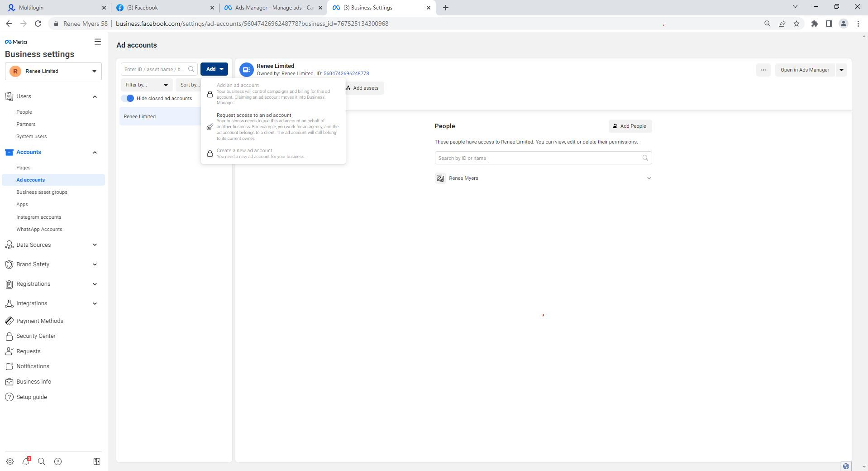Open System users in sidebar
Viewport: 868px width, 471px height.
[31, 136]
